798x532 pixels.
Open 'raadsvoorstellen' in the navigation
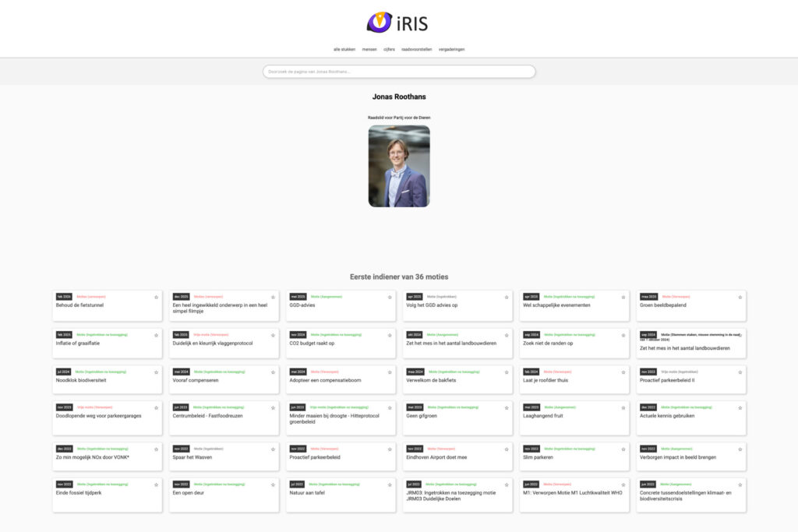pyautogui.click(x=417, y=49)
